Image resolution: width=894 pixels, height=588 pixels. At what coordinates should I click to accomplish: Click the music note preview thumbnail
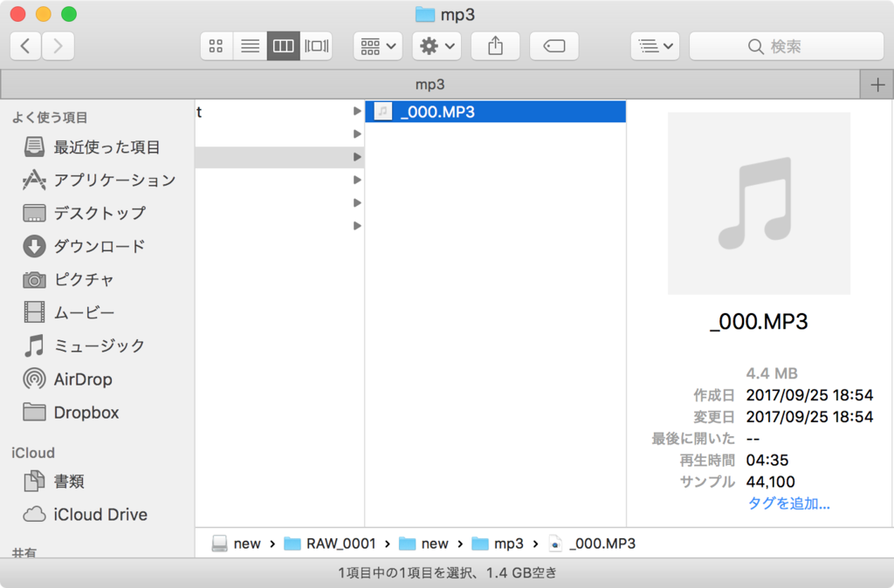tap(759, 203)
